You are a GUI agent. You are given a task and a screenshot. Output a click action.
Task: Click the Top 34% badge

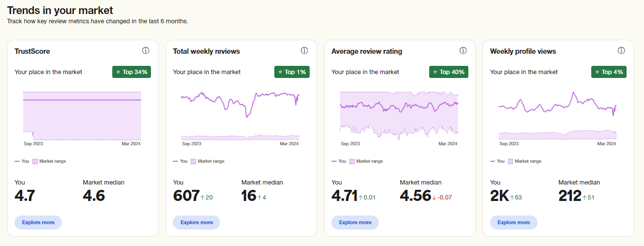coord(132,72)
